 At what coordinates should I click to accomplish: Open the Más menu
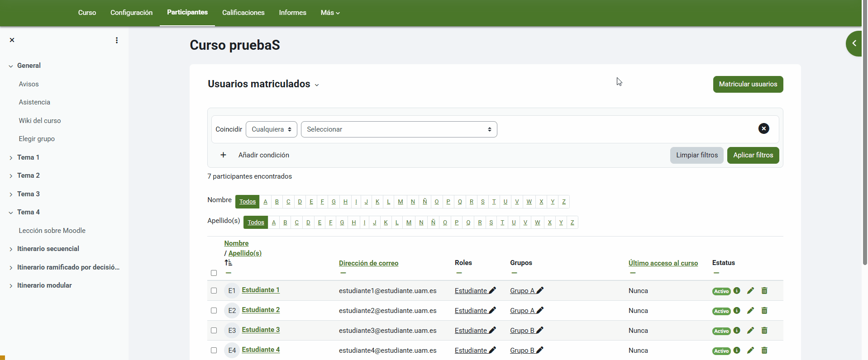[330, 13]
